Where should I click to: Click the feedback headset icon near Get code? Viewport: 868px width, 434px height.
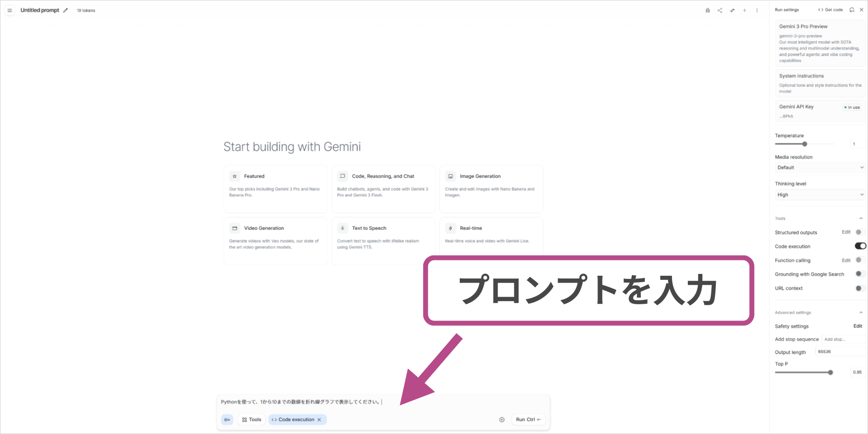(x=851, y=9)
